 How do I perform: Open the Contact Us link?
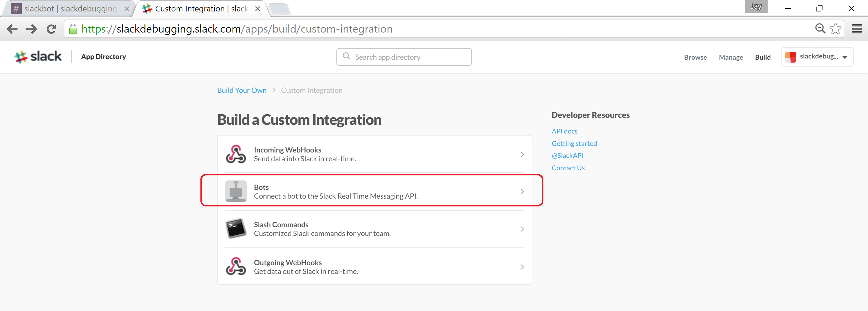[x=568, y=168]
